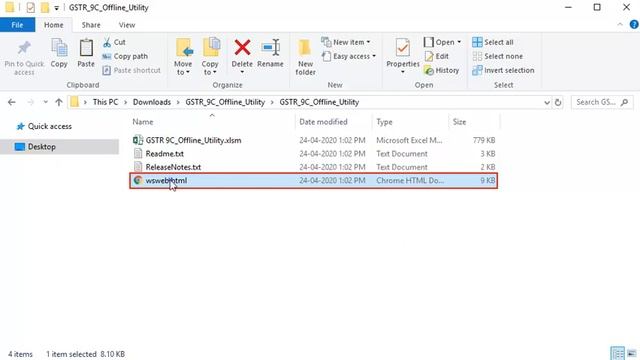Click Select all
The width and height of the screenshot is (640, 360).
pos(493,42)
